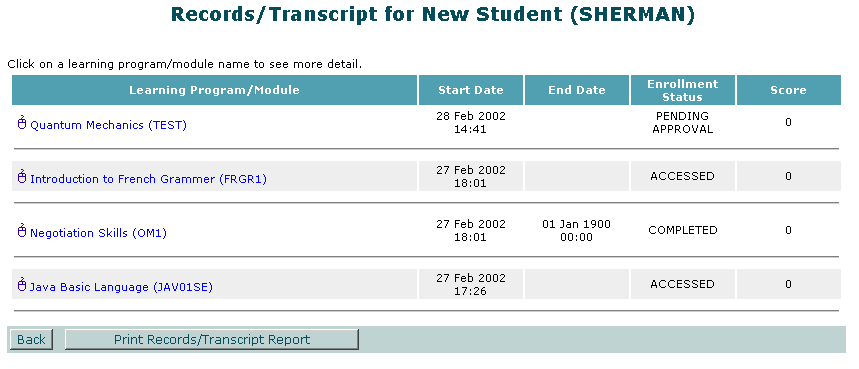This screenshot has height=369, width=859.
Task: Select the COMPLETED status cell
Action: [683, 230]
